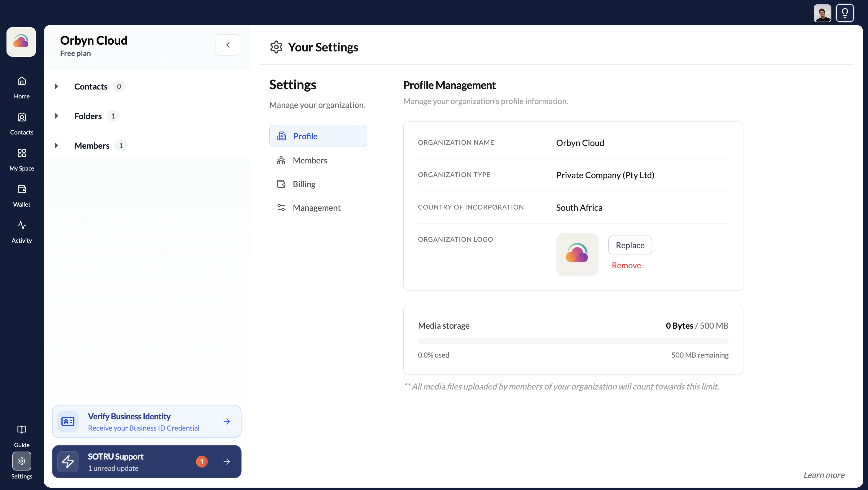
Task: Click the ID card icon for business verification
Action: pyautogui.click(x=68, y=421)
